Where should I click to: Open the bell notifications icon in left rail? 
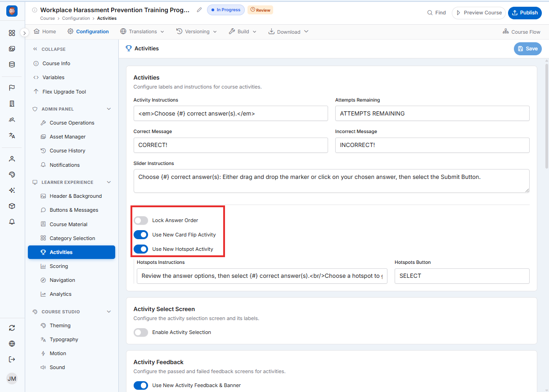coord(12,222)
